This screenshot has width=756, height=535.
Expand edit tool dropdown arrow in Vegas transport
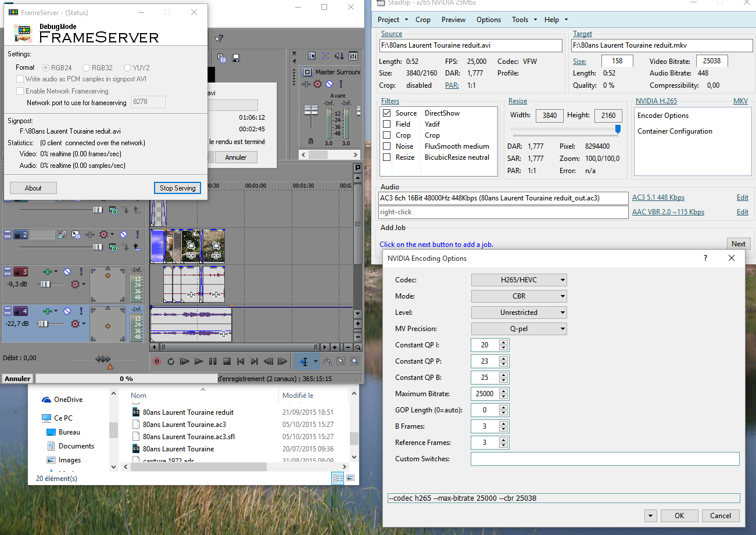click(316, 361)
